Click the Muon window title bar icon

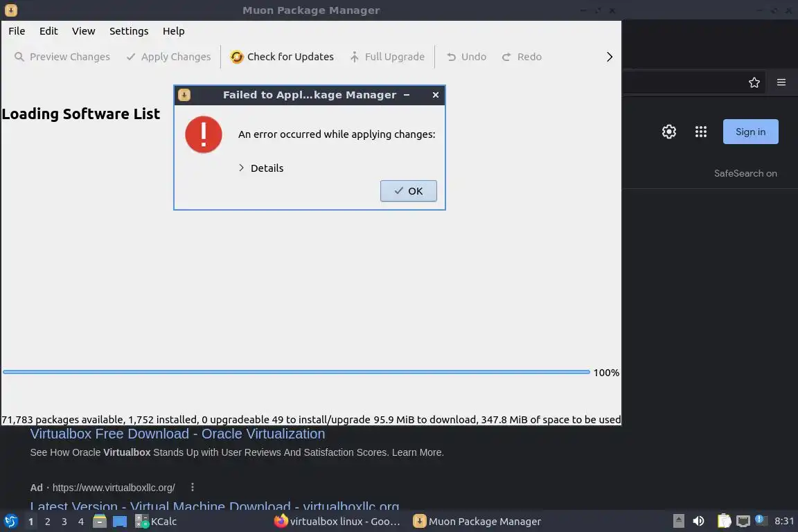10,10
